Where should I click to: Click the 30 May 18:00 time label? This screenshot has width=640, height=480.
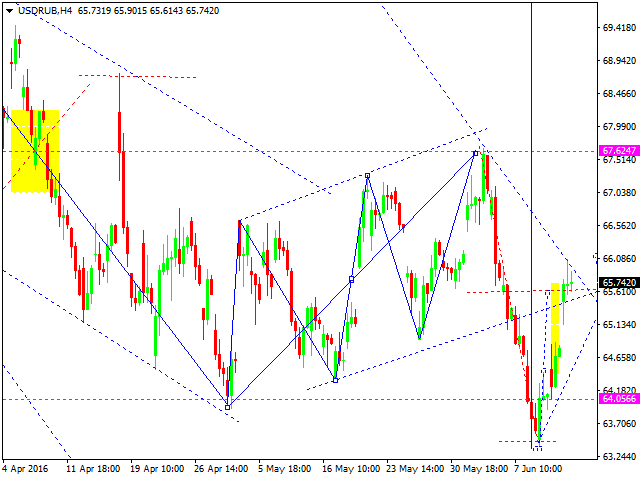tap(479, 469)
